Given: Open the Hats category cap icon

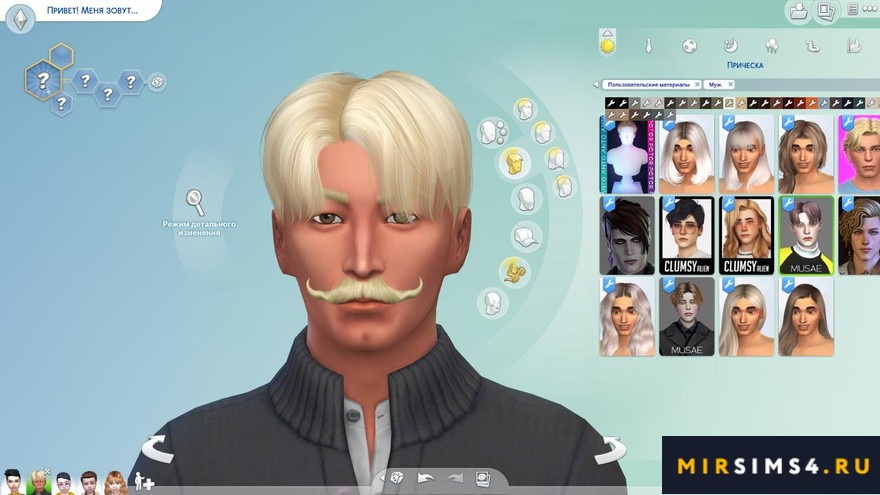Looking at the screenshot, I should click(526, 236).
